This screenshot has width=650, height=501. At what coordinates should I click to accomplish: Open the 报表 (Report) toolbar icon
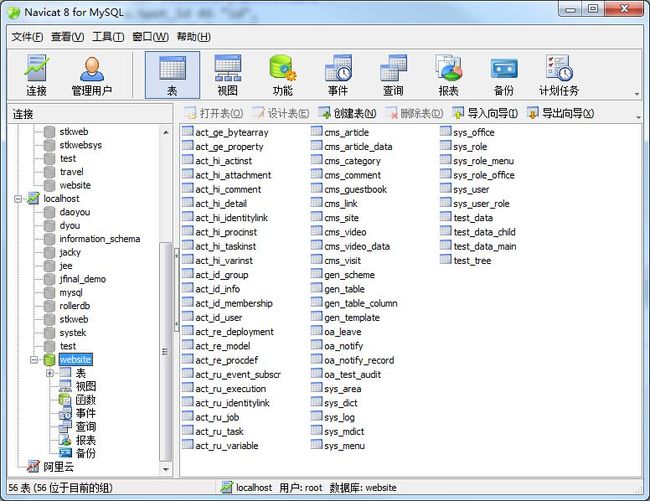(449, 75)
